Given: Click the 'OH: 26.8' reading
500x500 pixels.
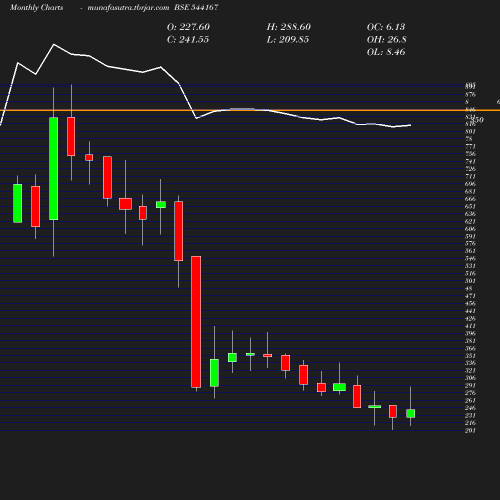Looking at the screenshot, I should point(387,40).
